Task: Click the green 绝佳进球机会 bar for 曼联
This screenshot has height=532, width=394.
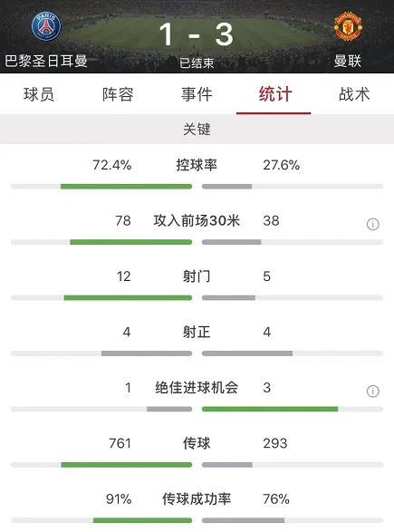Action: tap(270, 409)
